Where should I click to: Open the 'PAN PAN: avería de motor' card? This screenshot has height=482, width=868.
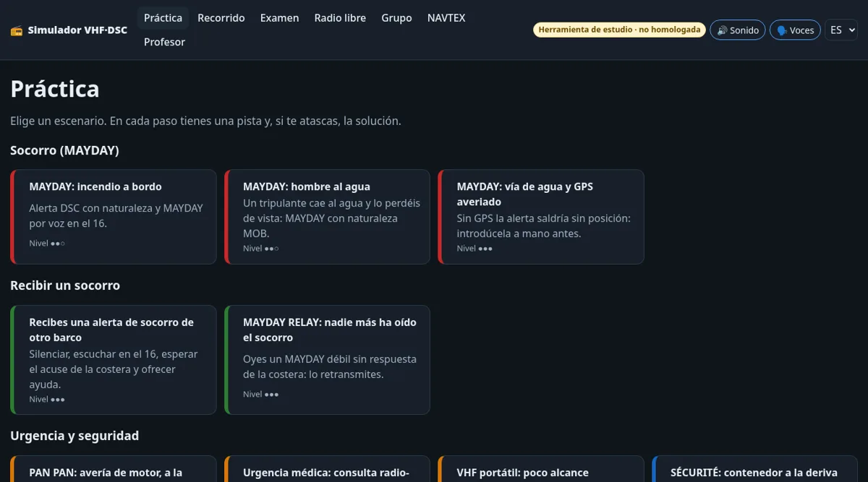click(114, 469)
